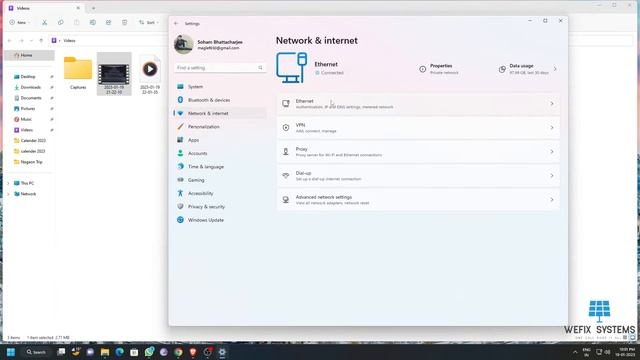Click Rename icon in File Explorer toolbar
640x360 pixels.
click(x=93, y=22)
